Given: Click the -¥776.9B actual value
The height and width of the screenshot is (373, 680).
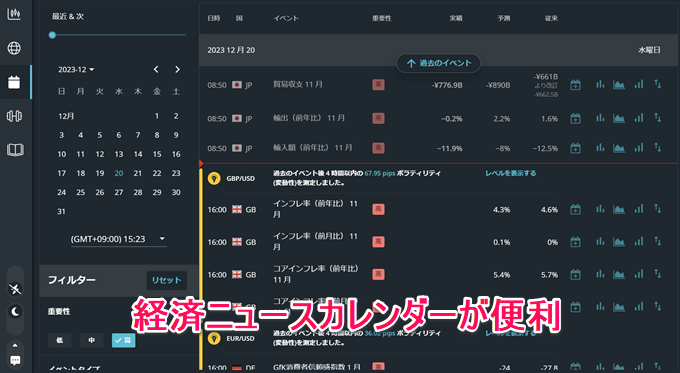Looking at the screenshot, I should coord(447,85).
